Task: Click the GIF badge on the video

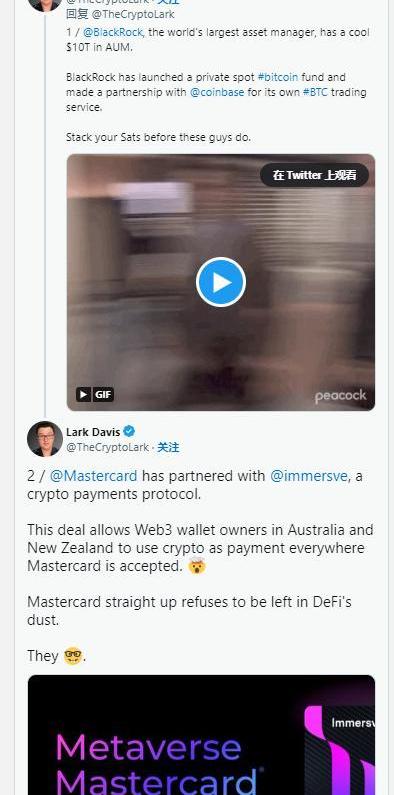Action: pos(95,394)
